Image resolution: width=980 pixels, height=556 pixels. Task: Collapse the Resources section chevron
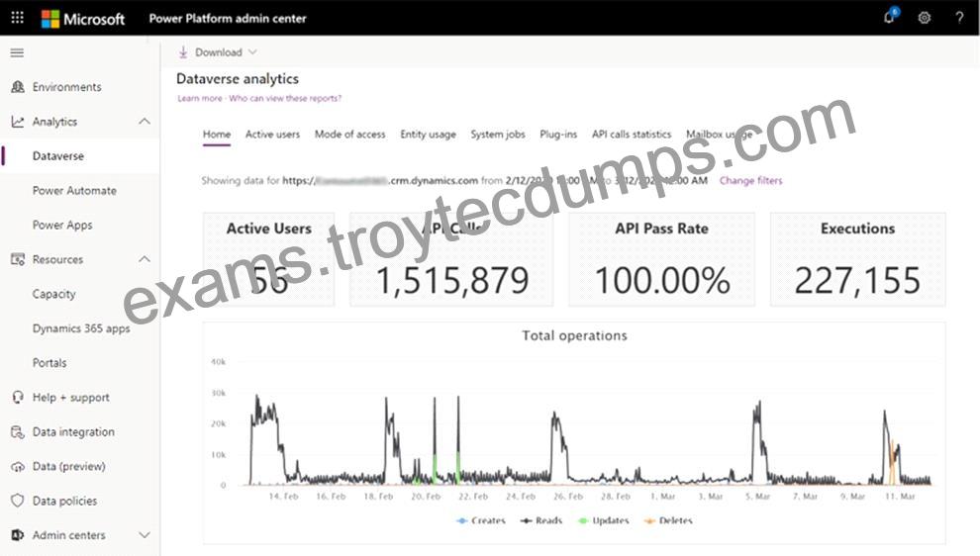point(145,258)
